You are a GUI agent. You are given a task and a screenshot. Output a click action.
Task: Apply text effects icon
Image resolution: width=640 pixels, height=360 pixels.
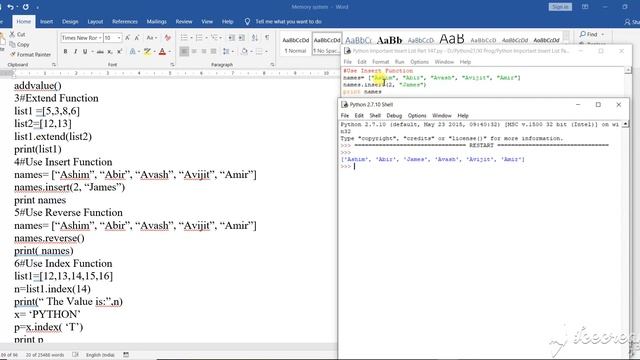coord(132,51)
